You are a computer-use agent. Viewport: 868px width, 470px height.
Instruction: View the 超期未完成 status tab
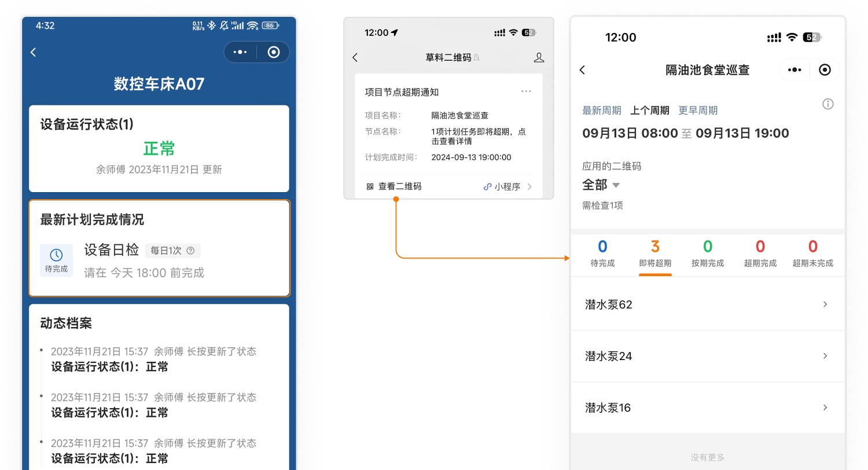tap(812, 254)
